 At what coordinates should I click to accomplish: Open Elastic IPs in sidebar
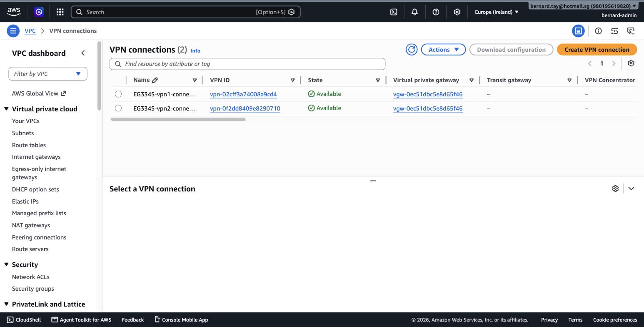pos(25,201)
